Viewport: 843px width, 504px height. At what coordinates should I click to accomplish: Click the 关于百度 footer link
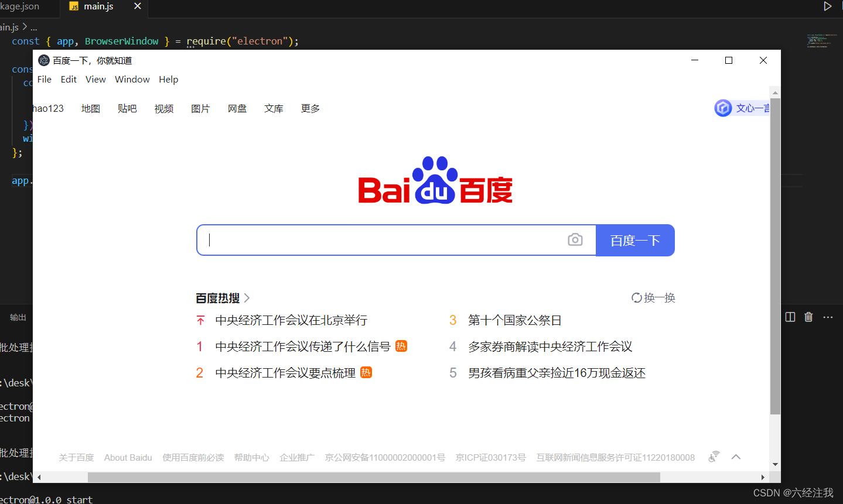tap(76, 457)
